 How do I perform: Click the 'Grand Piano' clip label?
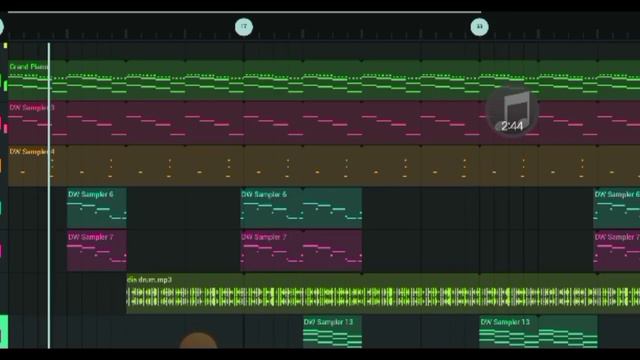29,67
